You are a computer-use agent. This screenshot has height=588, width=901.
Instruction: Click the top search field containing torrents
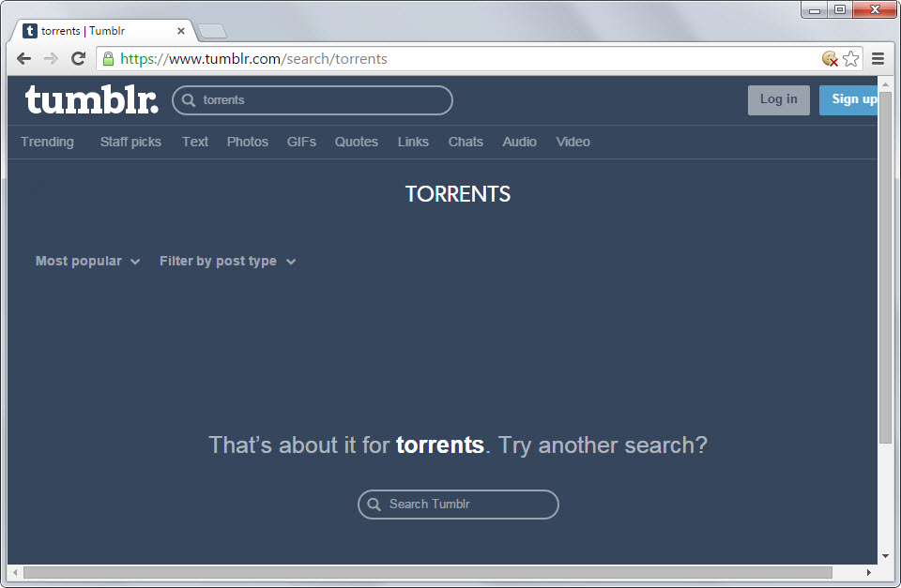click(313, 100)
